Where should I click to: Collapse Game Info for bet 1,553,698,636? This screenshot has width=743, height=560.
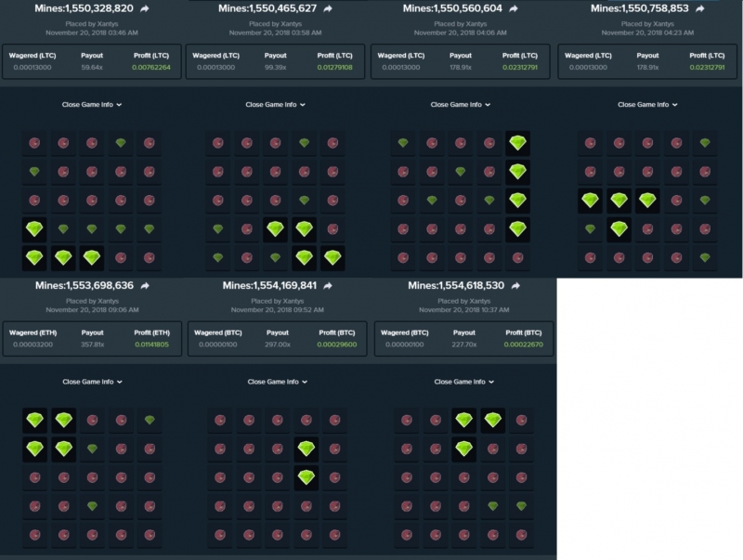[x=92, y=382]
